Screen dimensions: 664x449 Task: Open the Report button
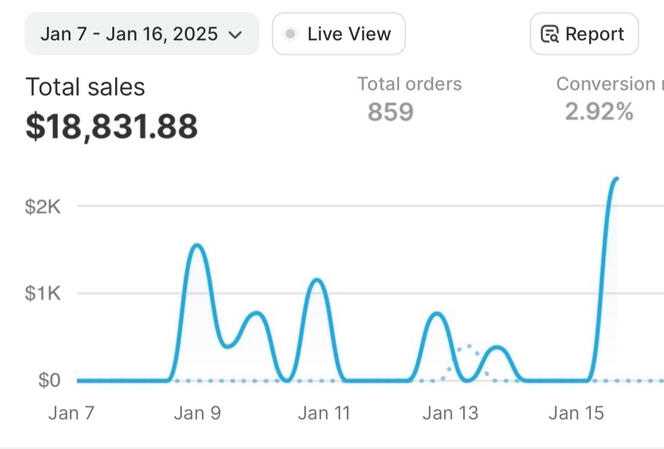pos(583,34)
